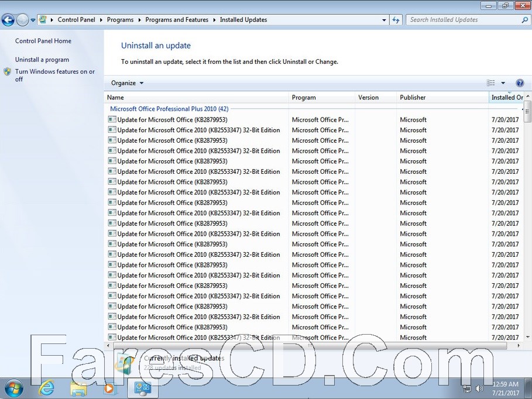Expand the breadcrumb arrow after Control Panel
532x399 pixels.
click(101, 20)
